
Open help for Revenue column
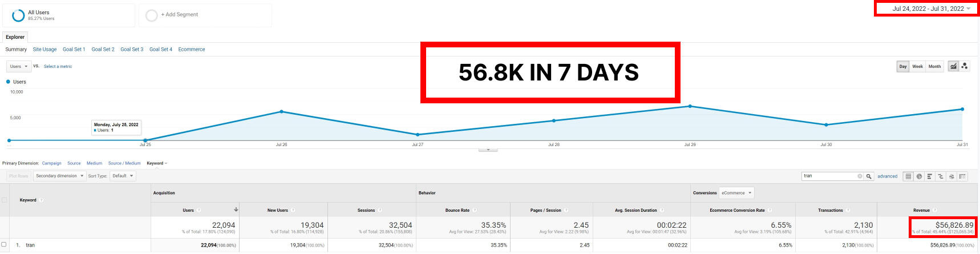pos(935,211)
